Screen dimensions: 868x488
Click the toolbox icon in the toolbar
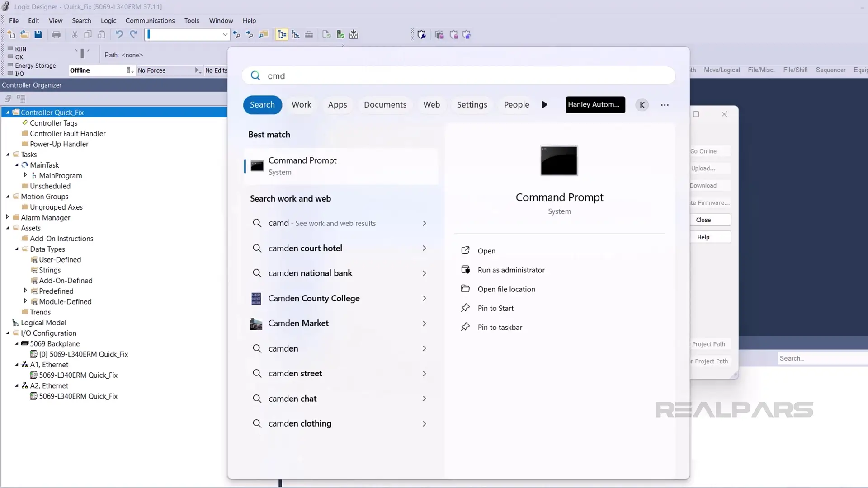tap(309, 34)
